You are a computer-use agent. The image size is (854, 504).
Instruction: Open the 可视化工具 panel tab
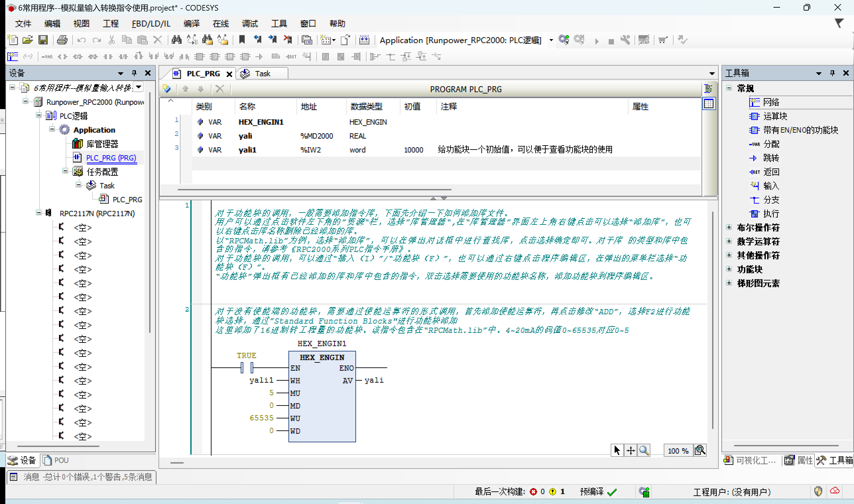coord(750,460)
